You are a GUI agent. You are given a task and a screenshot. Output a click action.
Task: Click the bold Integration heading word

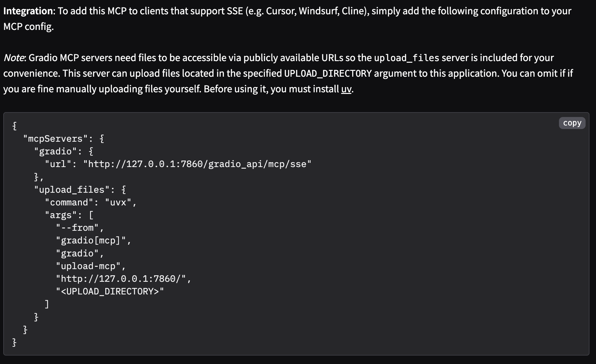click(28, 11)
